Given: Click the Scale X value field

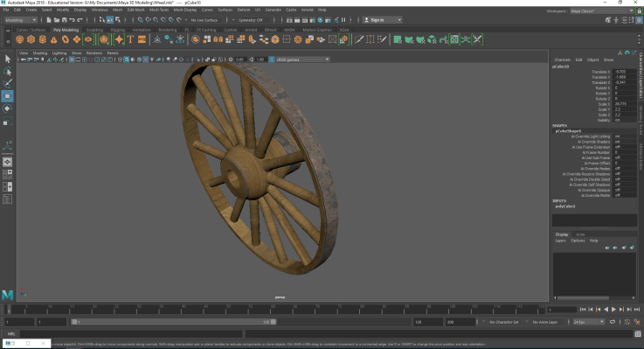Looking at the screenshot, I should tap(625, 104).
